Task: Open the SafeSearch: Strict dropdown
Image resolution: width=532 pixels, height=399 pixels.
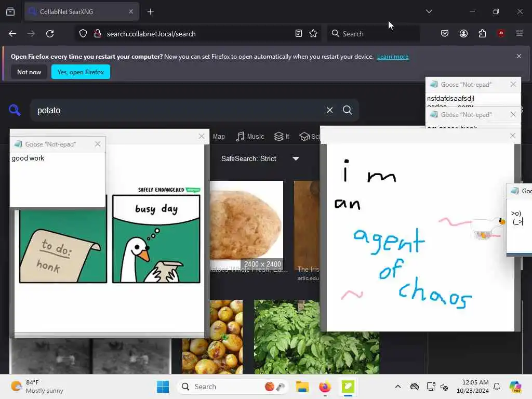Action: click(x=260, y=159)
